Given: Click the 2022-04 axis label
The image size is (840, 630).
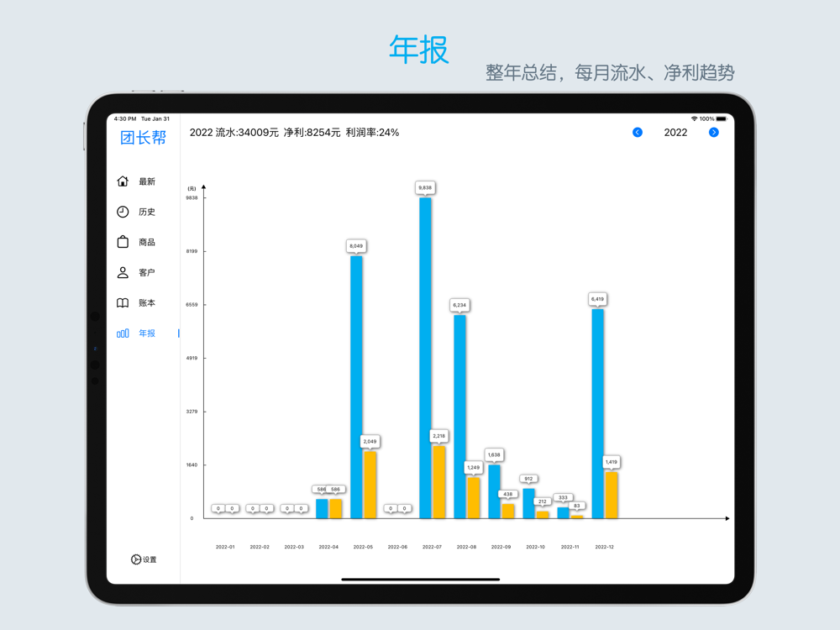Looking at the screenshot, I should 328,547.
